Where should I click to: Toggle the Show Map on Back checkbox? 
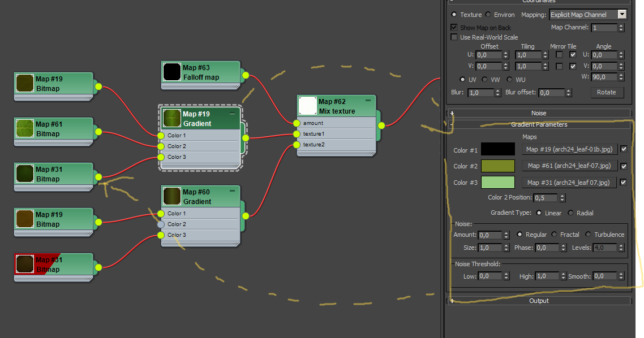[454, 27]
